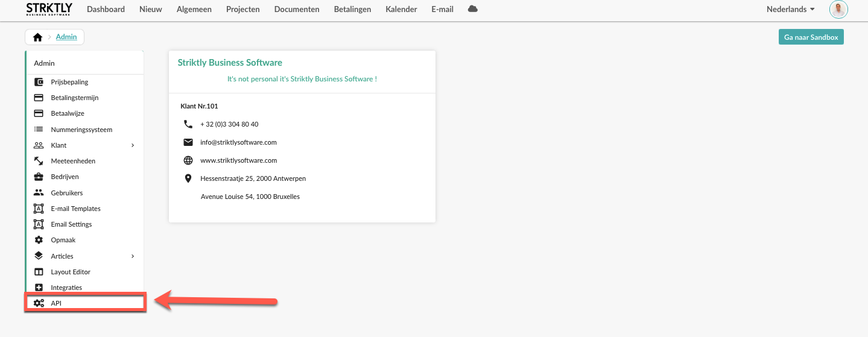
Task: Click phone number + 32 (0)3 304 80 40
Action: [x=229, y=124]
